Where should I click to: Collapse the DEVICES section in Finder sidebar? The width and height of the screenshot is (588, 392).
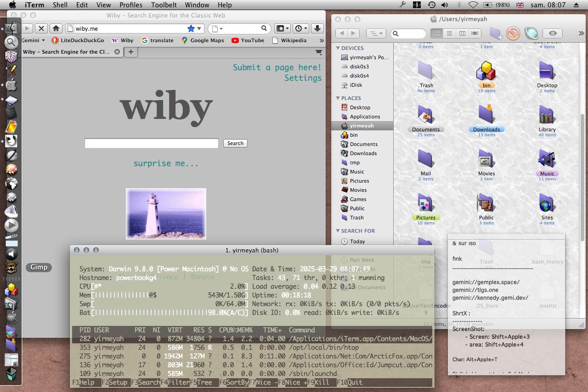coord(338,48)
